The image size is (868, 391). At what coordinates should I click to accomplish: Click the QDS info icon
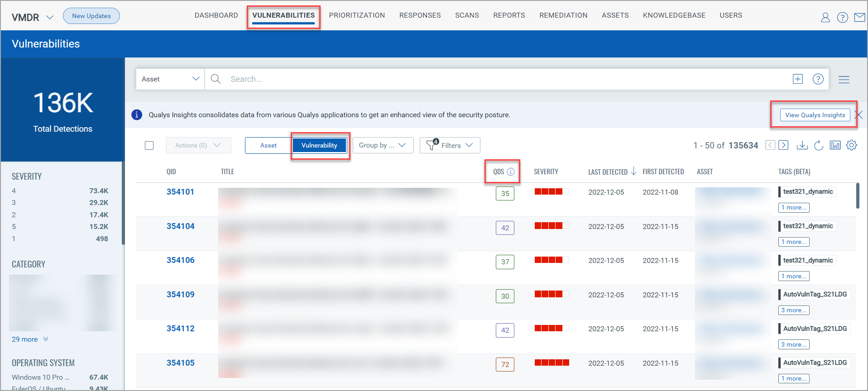pos(511,172)
